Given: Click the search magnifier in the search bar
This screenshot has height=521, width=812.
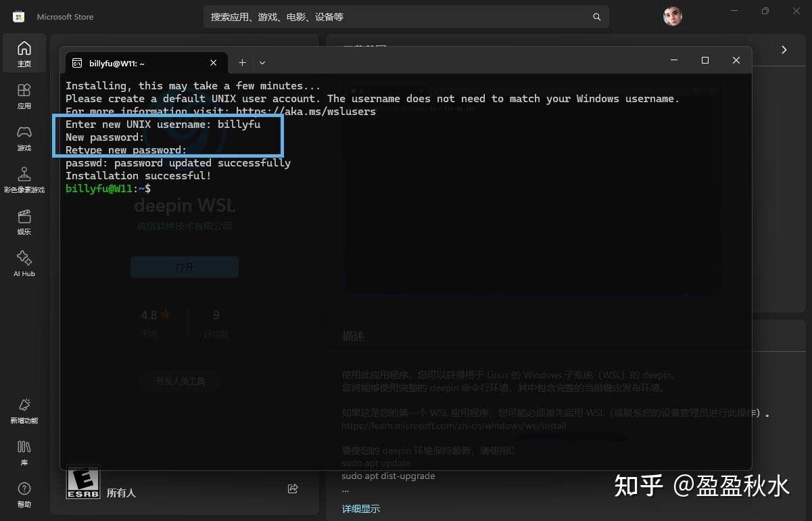Looking at the screenshot, I should tap(596, 16).
